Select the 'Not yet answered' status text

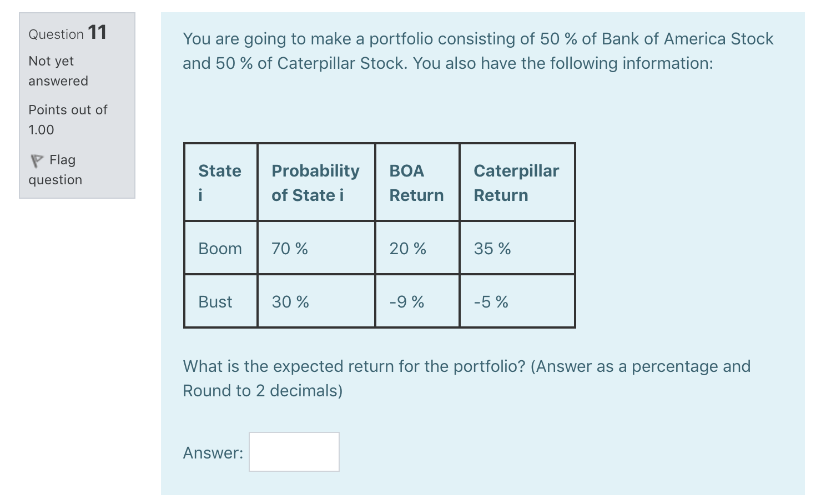(x=58, y=70)
